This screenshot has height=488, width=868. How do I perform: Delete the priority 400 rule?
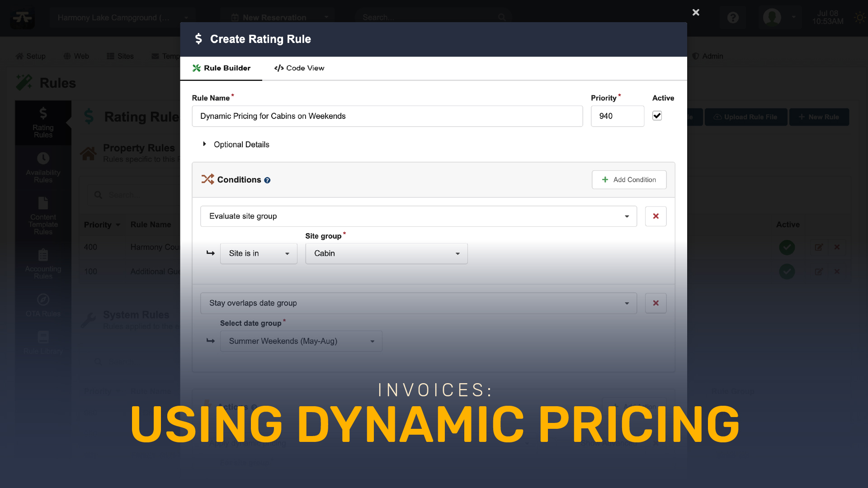(x=837, y=247)
